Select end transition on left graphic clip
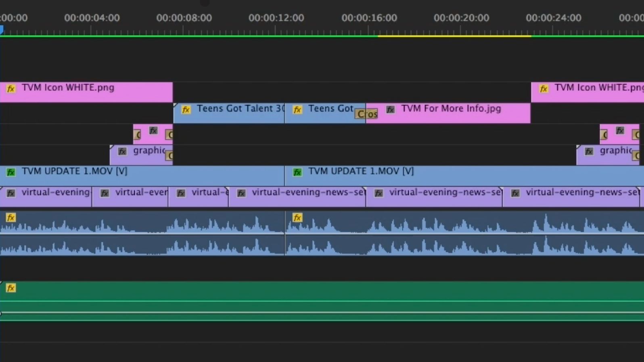This screenshot has height=362, width=644. pos(169,156)
